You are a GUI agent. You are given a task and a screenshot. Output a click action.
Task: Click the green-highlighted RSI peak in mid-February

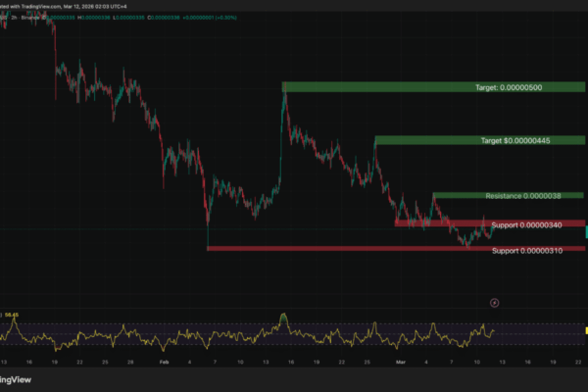(284, 317)
